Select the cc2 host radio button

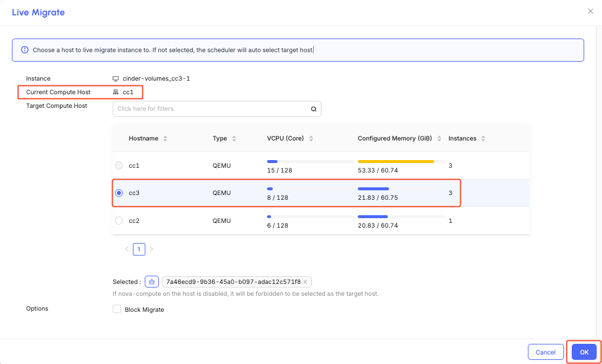coord(119,221)
